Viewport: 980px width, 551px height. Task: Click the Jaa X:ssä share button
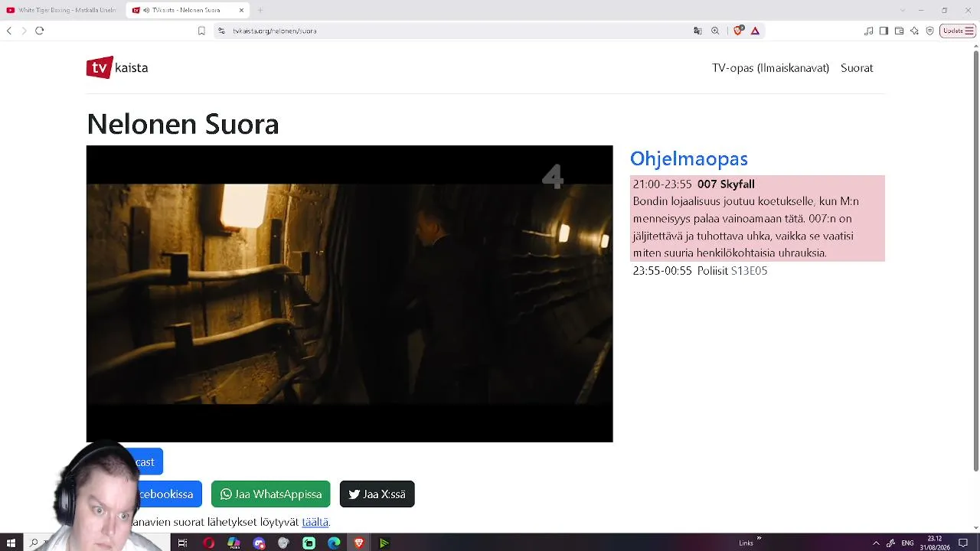pos(377,494)
